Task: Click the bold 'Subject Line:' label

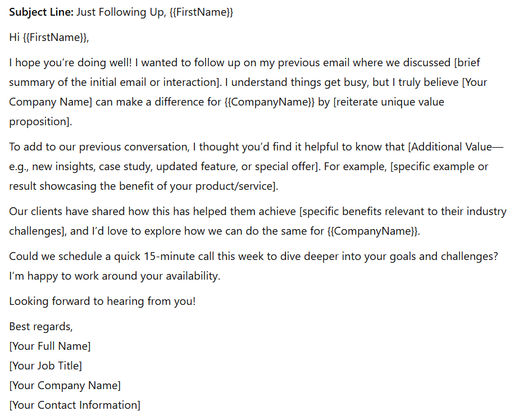Action: coord(42,12)
